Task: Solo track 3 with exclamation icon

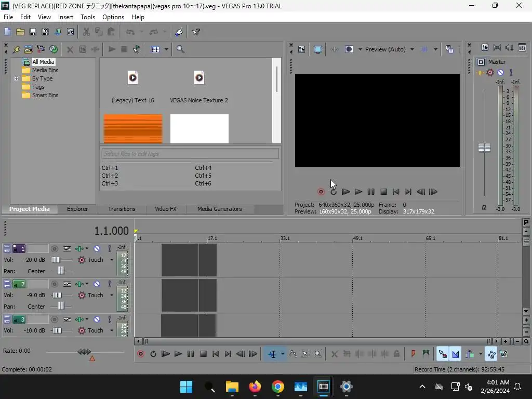Action: tap(109, 320)
